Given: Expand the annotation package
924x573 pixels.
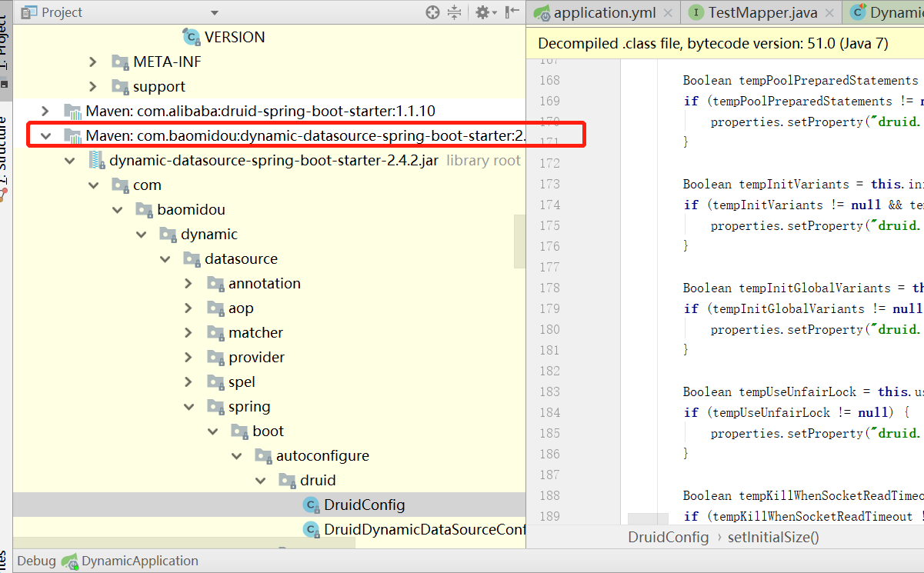Looking at the screenshot, I should pyautogui.click(x=189, y=283).
